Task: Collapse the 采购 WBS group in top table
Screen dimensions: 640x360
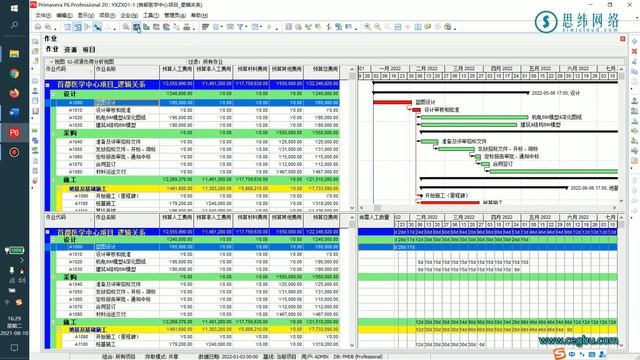Action: pyautogui.click(x=53, y=133)
